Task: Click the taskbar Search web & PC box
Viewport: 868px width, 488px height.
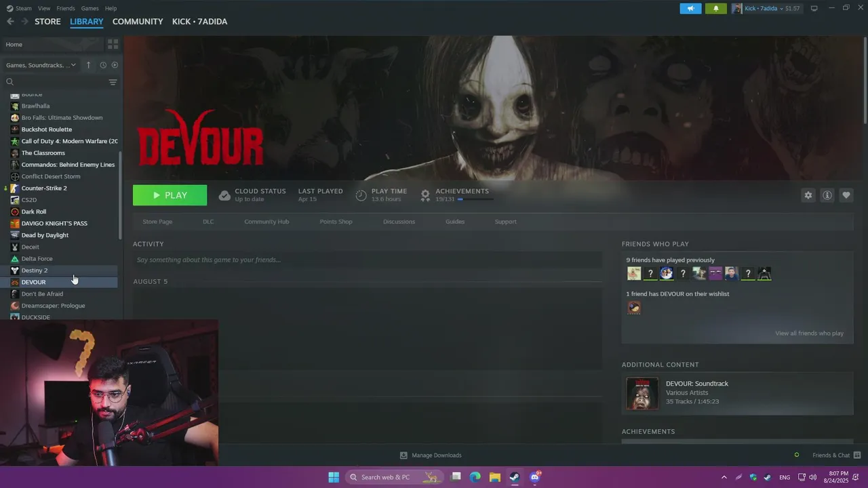Action: (393, 477)
